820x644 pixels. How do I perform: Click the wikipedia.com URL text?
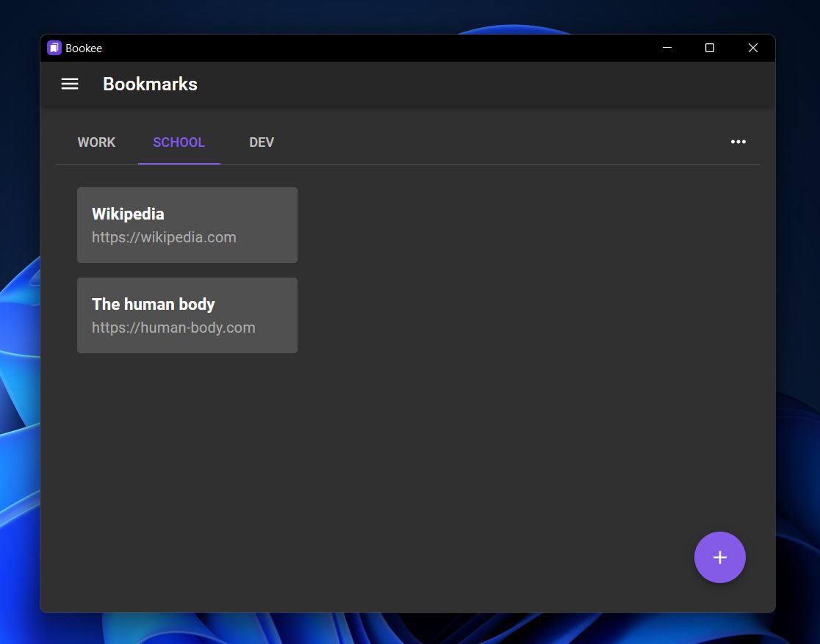tap(163, 237)
